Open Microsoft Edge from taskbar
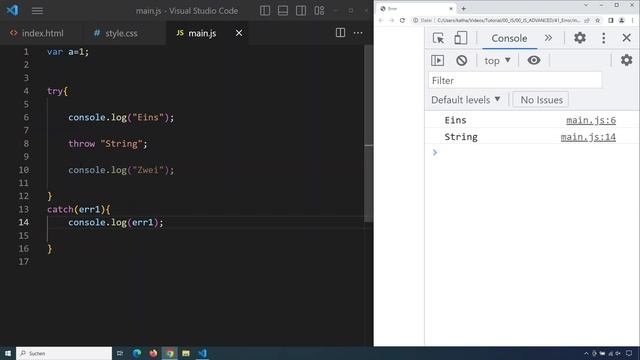The width and height of the screenshot is (640, 360). click(x=137, y=353)
